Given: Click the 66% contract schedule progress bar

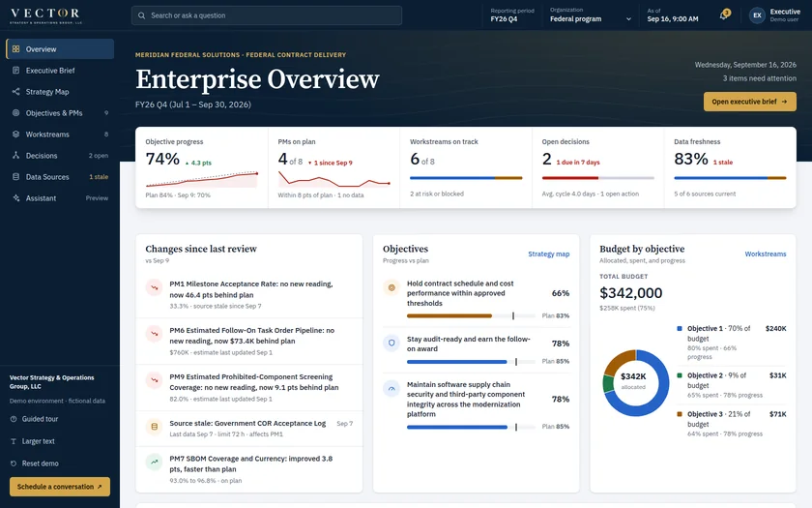Looking at the screenshot, I should 472,315.
